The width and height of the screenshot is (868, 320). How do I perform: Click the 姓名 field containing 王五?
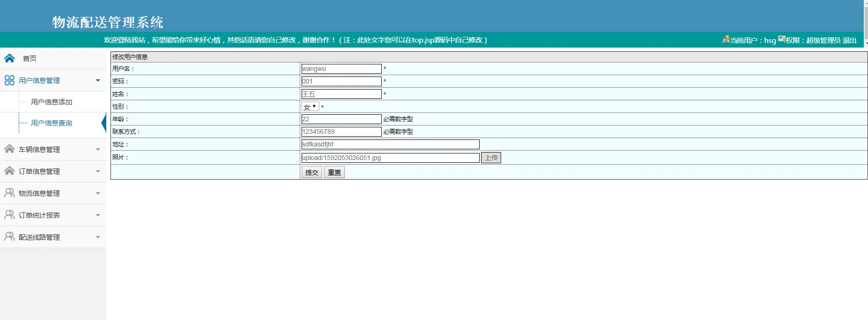(341, 94)
